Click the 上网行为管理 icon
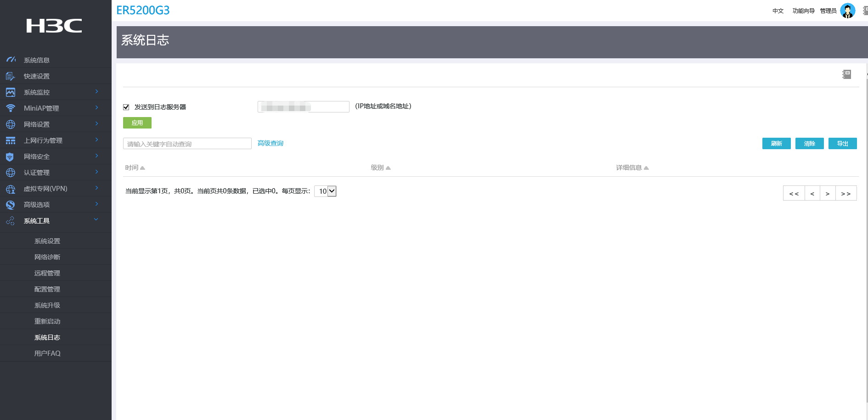 [x=11, y=140]
